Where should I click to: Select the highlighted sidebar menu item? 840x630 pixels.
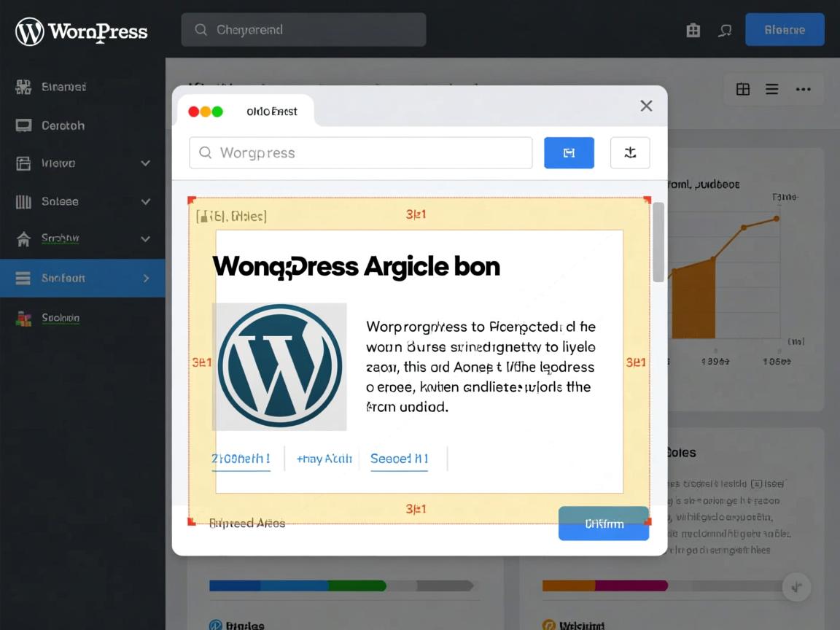click(x=82, y=278)
